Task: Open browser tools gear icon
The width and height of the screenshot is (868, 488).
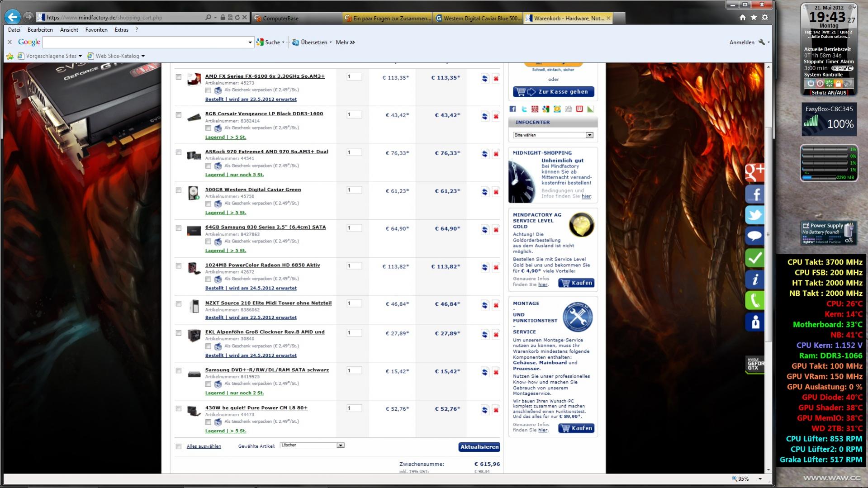Action: point(765,17)
